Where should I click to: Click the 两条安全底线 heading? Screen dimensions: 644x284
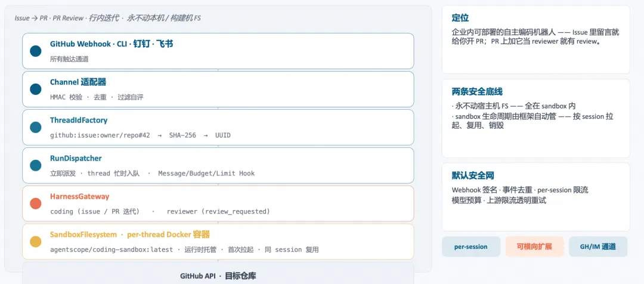[477, 92]
